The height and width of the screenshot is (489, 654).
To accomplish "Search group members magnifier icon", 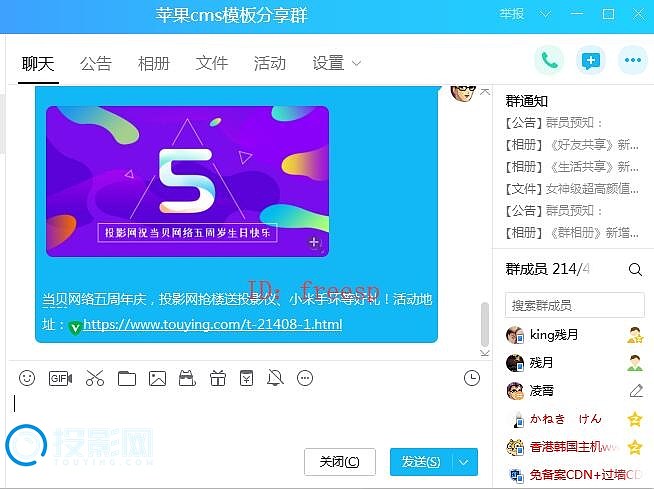I will (x=635, y=270).
